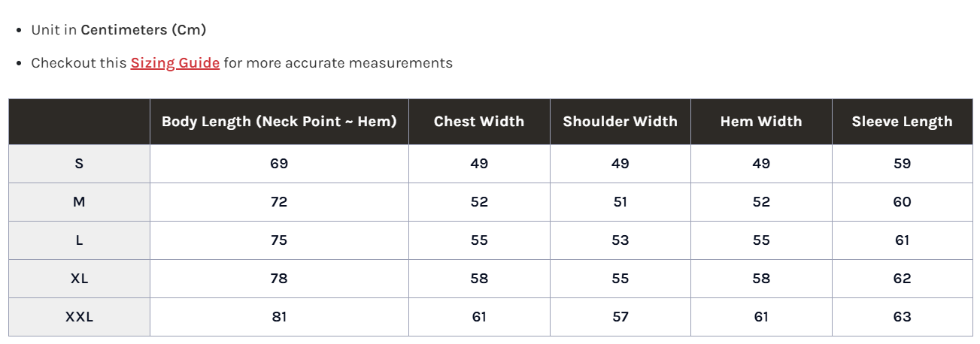980x344 pixels.
Task: Click the XXL size row label
Action: coord(79,317)
